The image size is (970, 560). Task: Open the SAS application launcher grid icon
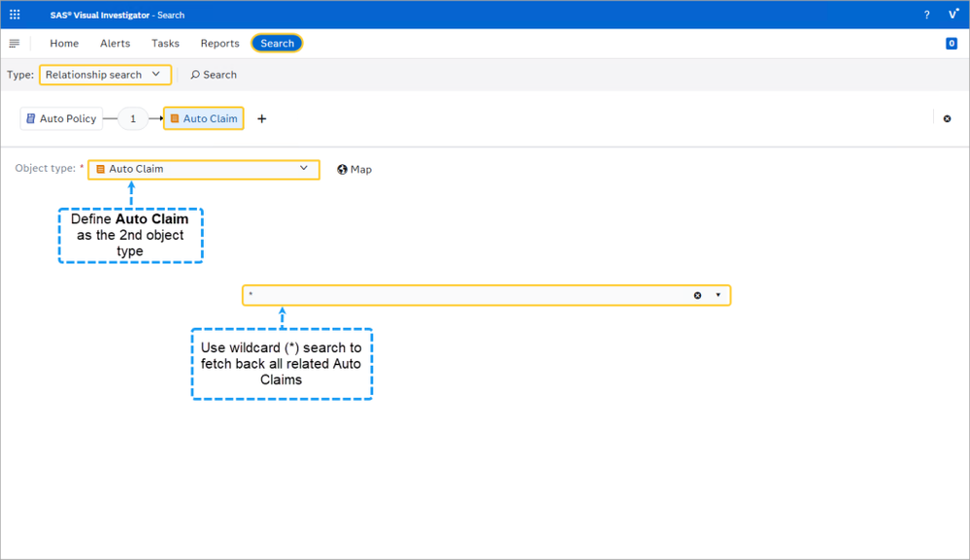14,14
